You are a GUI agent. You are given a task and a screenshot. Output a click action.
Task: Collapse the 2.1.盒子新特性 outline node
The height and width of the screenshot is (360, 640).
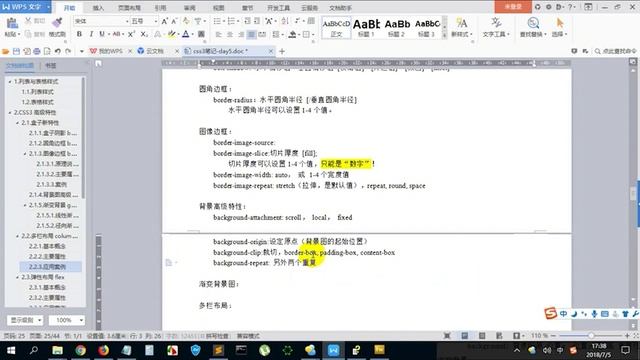click(18, 122)
